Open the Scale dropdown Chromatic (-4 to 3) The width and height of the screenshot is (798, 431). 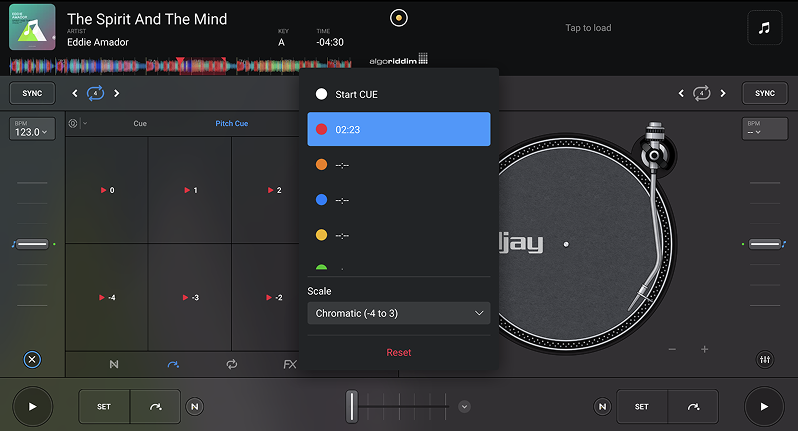point(398,313)
